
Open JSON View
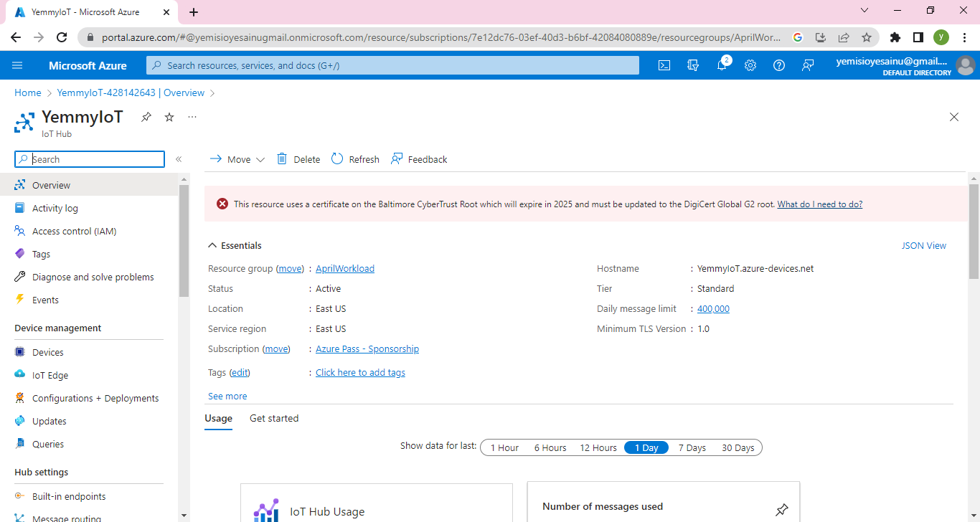(x=924, y=245)
